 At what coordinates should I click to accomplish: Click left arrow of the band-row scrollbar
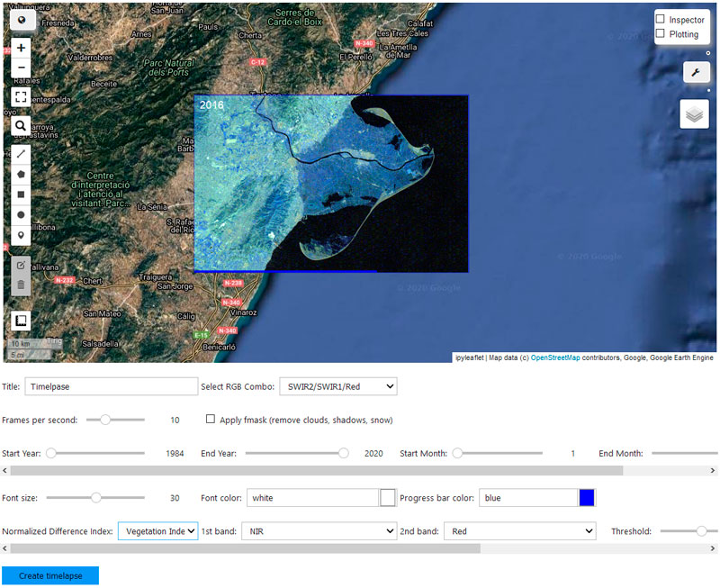[x=4, y=548]
